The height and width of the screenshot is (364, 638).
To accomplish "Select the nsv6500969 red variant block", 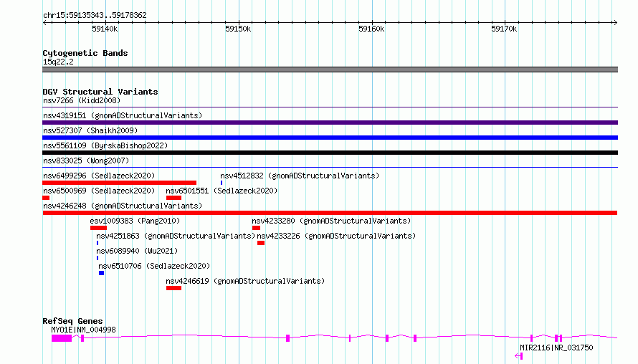I will pos(46,198).
